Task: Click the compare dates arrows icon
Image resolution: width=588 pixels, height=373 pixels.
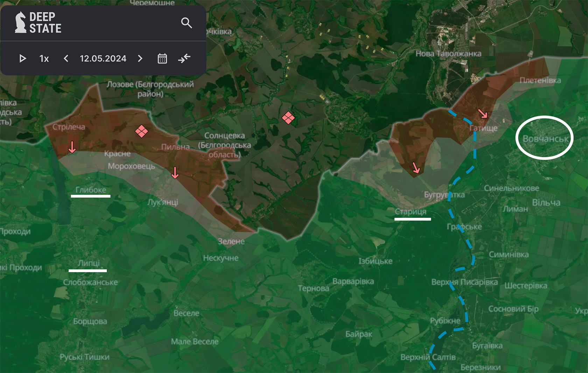Action: click(184, 58)
